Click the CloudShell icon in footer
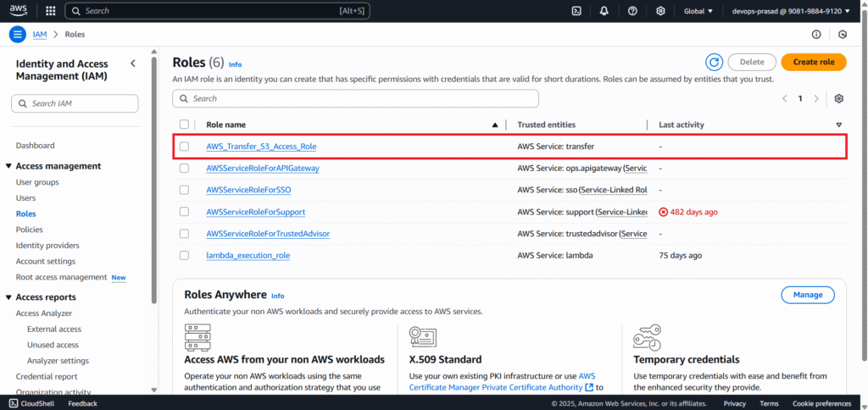 click(14, 403)
